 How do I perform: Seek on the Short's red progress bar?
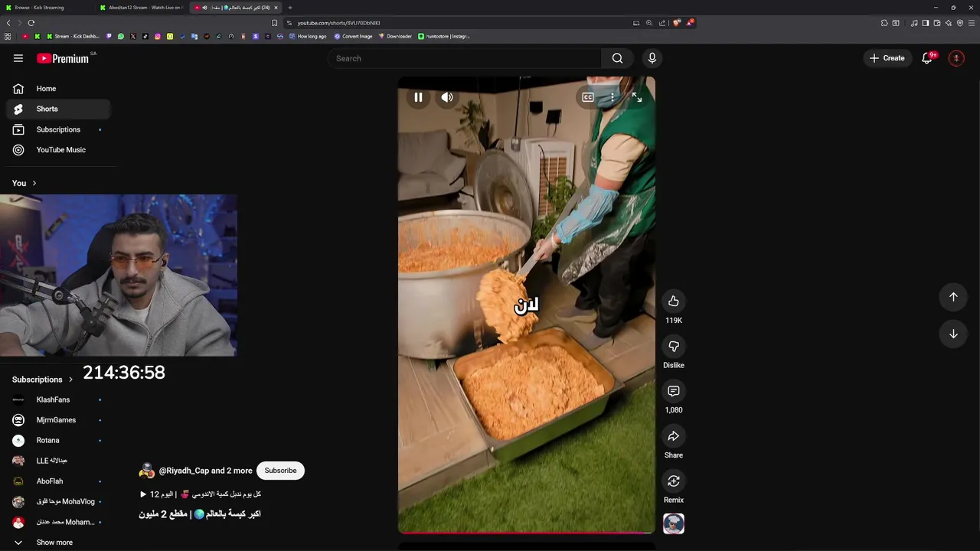tap(527, 532)
